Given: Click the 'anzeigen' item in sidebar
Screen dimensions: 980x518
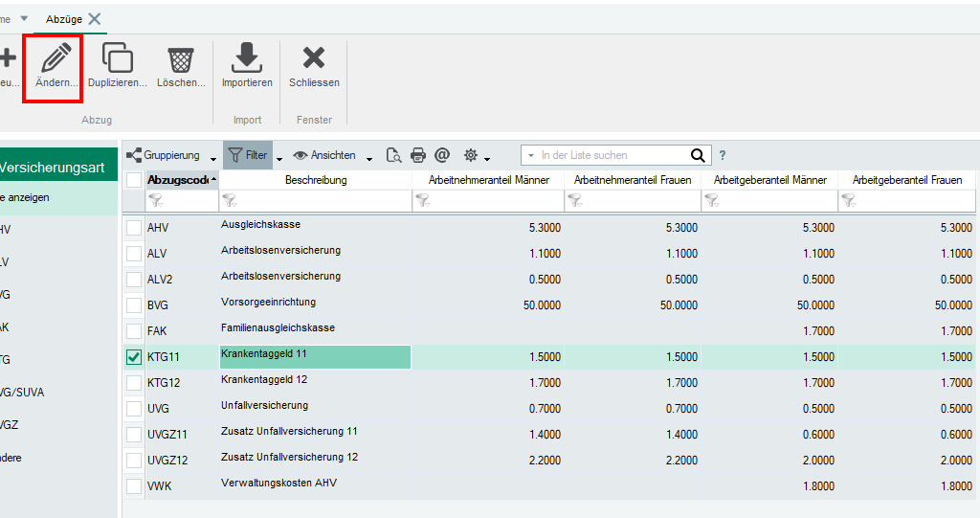Looking at the screenshot, I should [x=58, y=197].
